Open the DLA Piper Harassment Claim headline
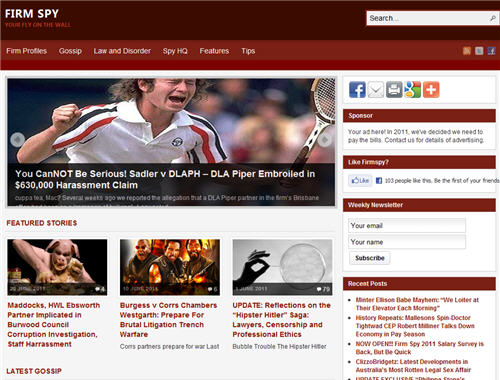This screenshot has width=500, height=380. pyautogui.click(x=165, y=179)
